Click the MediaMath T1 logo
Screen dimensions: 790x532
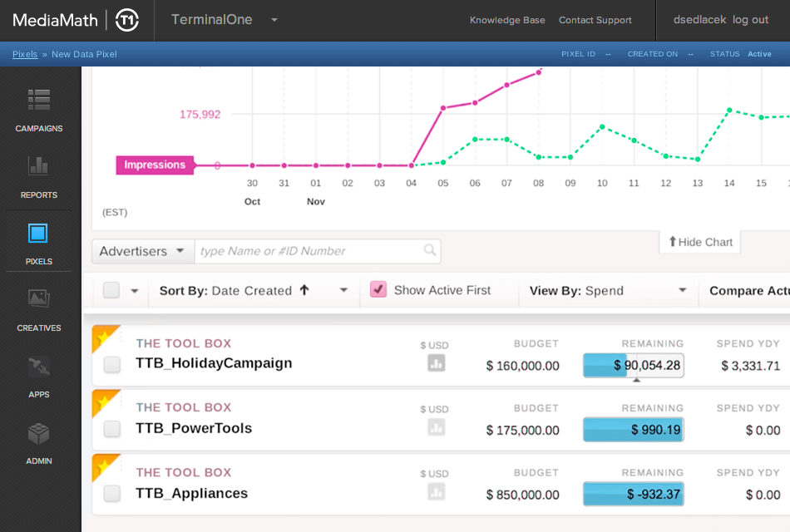(76, 20)
